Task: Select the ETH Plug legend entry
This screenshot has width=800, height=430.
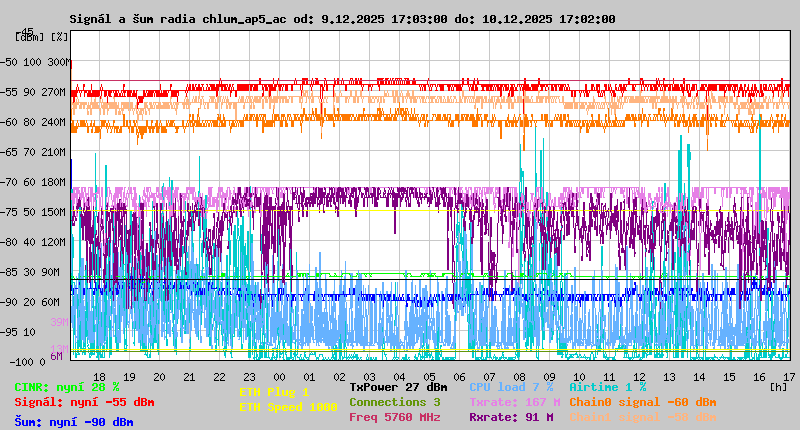Action: 274,392
